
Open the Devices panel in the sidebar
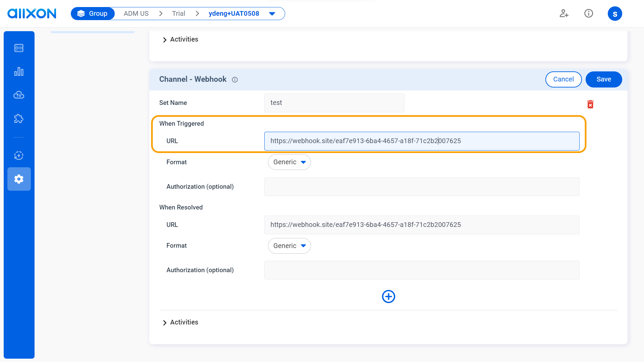point(19,48)
